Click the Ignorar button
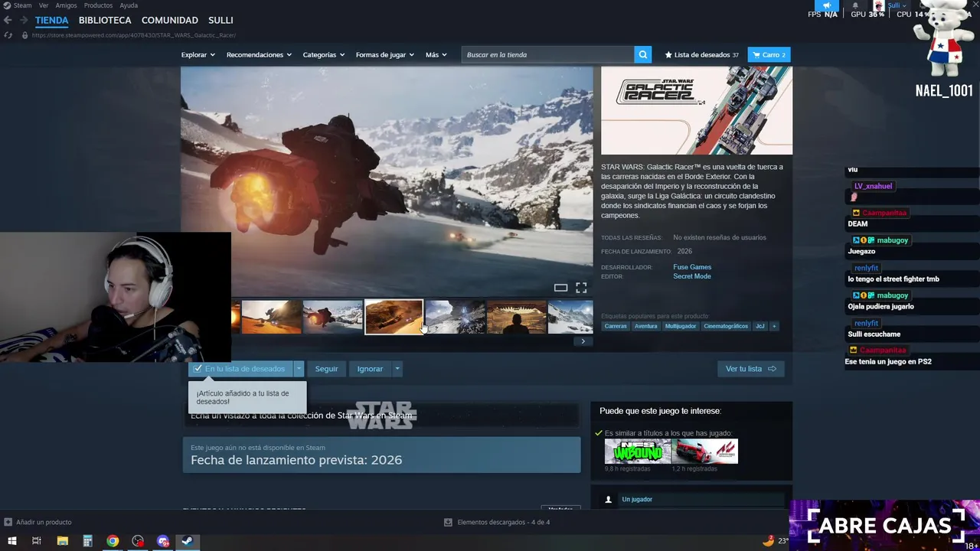 (370, 369)
